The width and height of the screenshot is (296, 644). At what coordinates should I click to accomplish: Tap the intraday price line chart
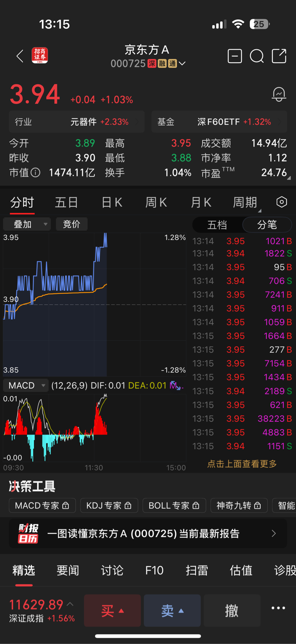pyautogui.click(x=94, y=304)
